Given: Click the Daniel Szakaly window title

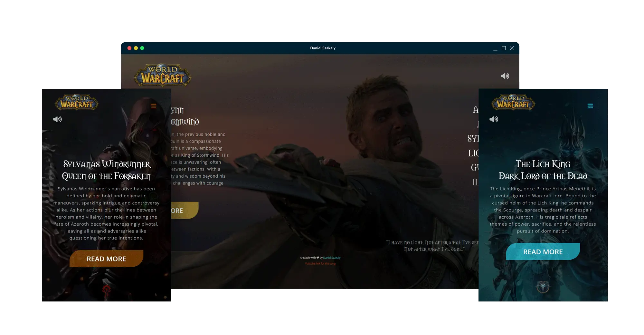Looking at the screenshot, I should (323, 48).
